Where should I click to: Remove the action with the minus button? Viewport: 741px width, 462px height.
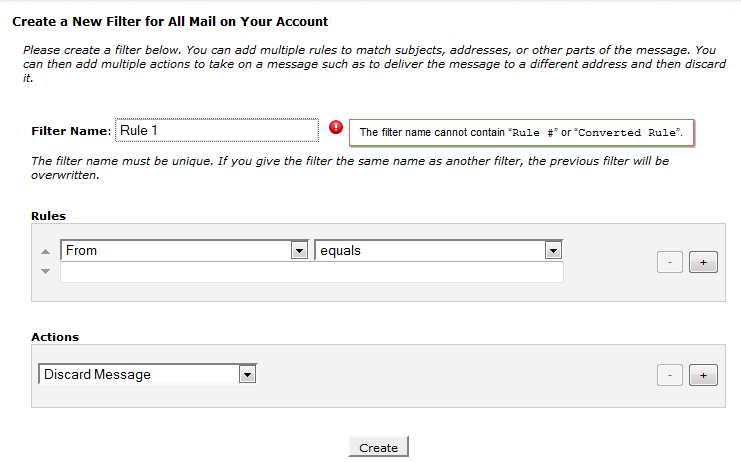tap(670, 375)
